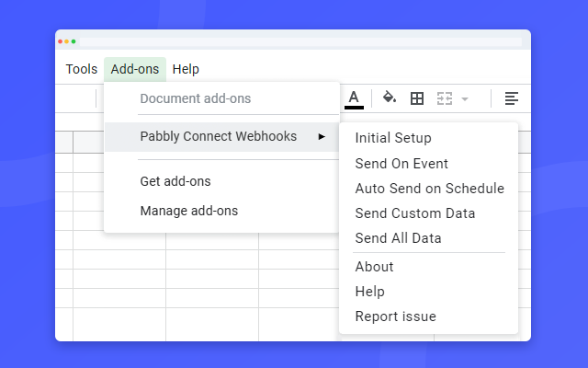This screenshot has width=588, height=368.
Task: Click the black text color underline swatch
Action: [354, 108]
